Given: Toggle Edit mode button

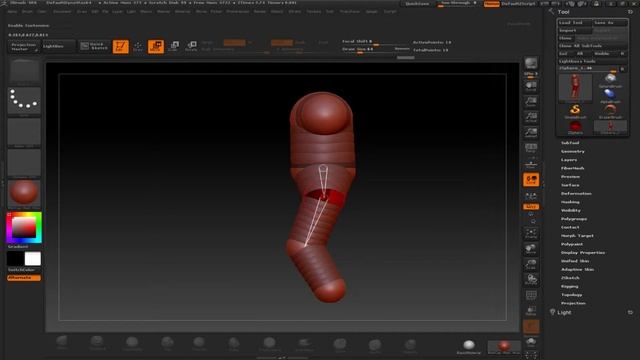Looking at the screenshot, I should click(x=121, y=47).
